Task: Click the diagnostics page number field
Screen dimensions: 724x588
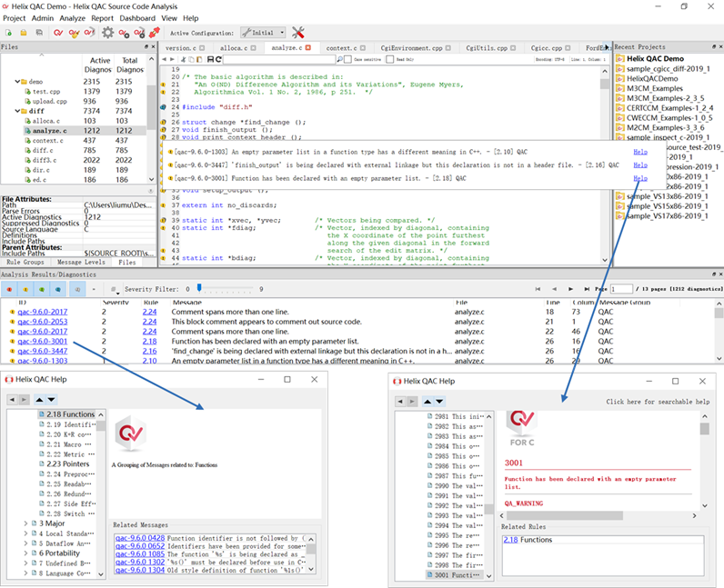Action: tap(621, 289)
